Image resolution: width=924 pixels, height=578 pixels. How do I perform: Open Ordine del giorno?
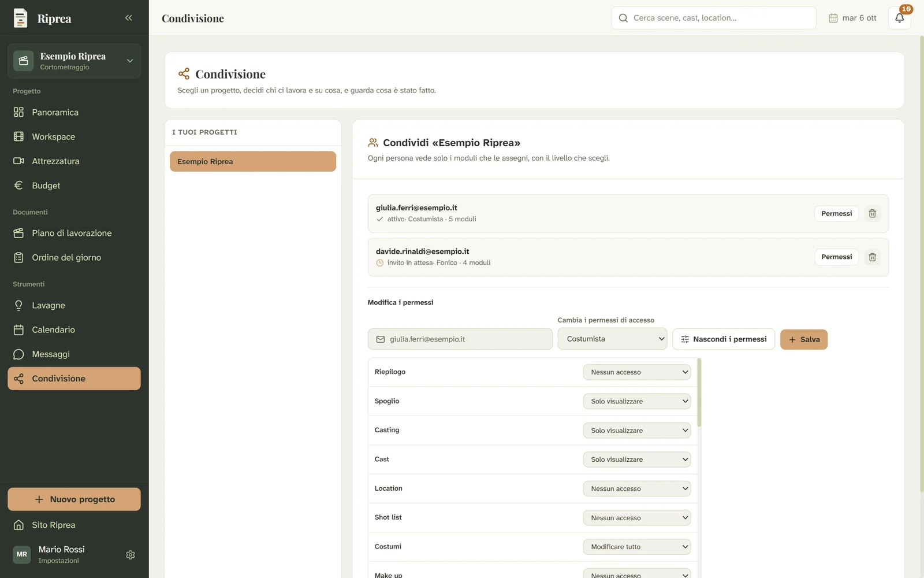(74, 258)
